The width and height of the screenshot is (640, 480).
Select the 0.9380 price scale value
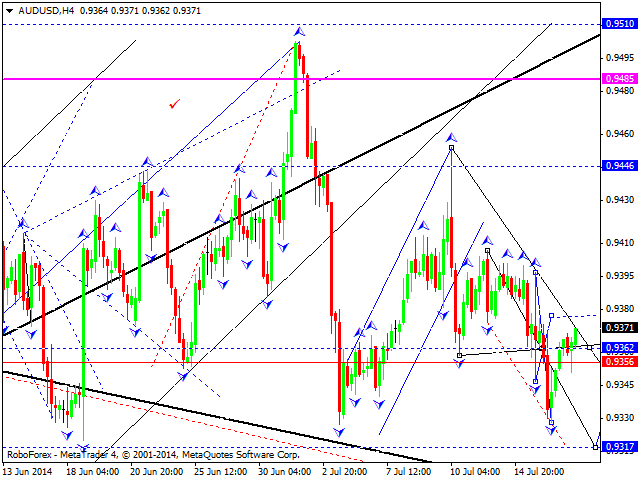tap(620, 309)
